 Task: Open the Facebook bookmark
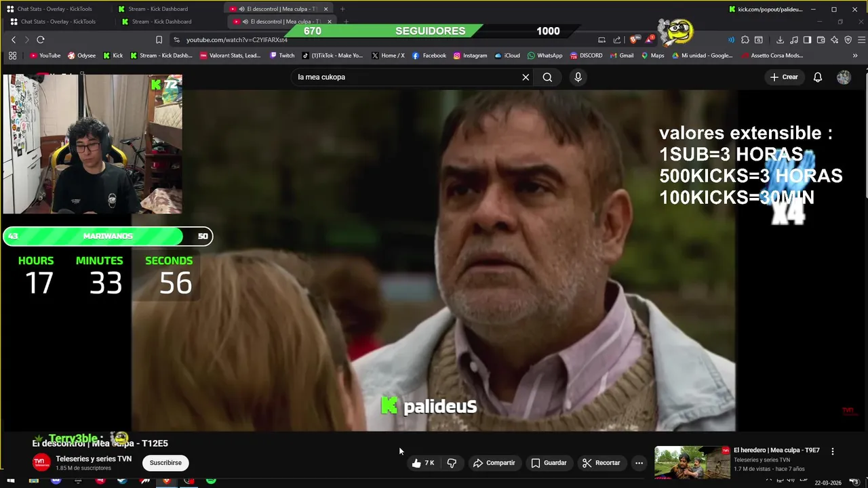tap(429, 56)
